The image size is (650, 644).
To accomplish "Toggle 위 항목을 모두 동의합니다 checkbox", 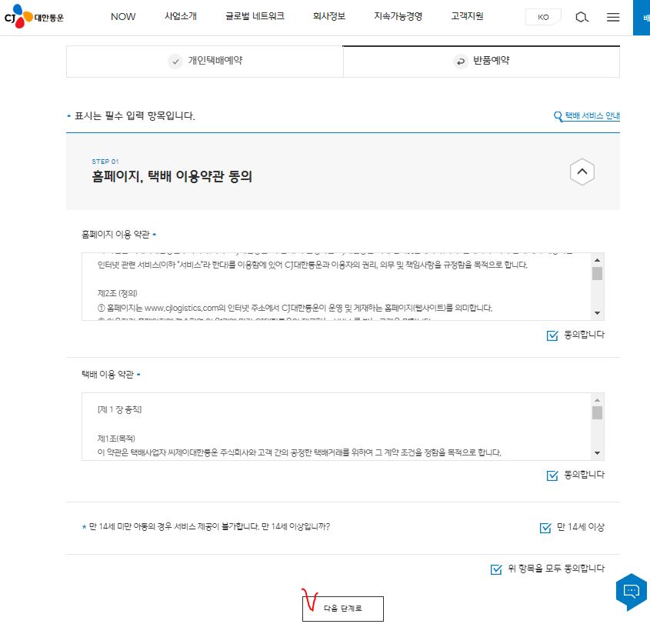I will pyautogui.click(x=495, y=569).
